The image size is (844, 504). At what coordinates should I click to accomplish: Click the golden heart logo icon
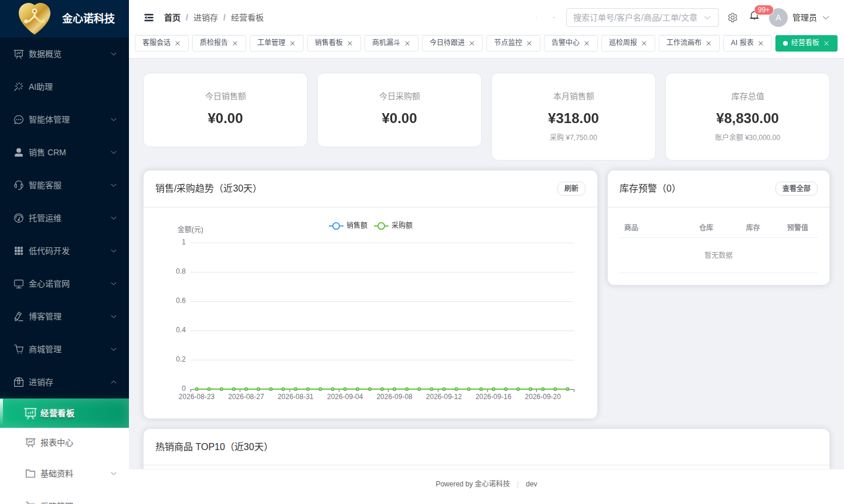click(35, 18)
